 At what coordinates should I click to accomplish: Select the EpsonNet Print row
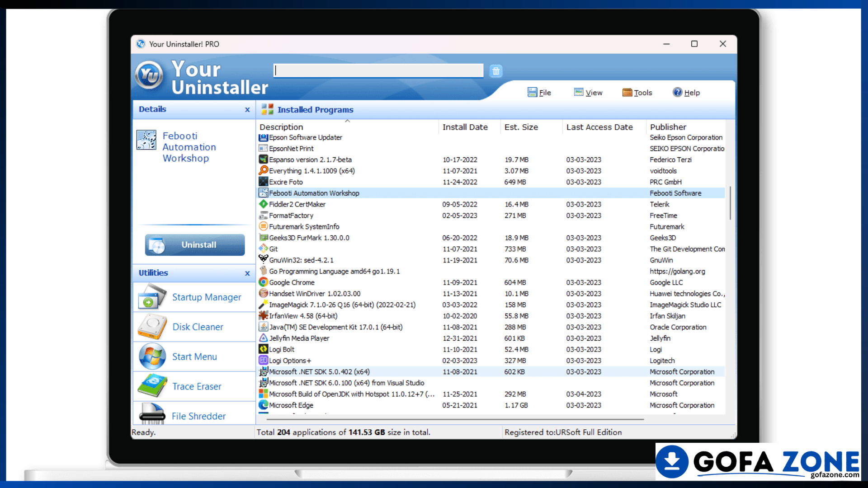491,148
